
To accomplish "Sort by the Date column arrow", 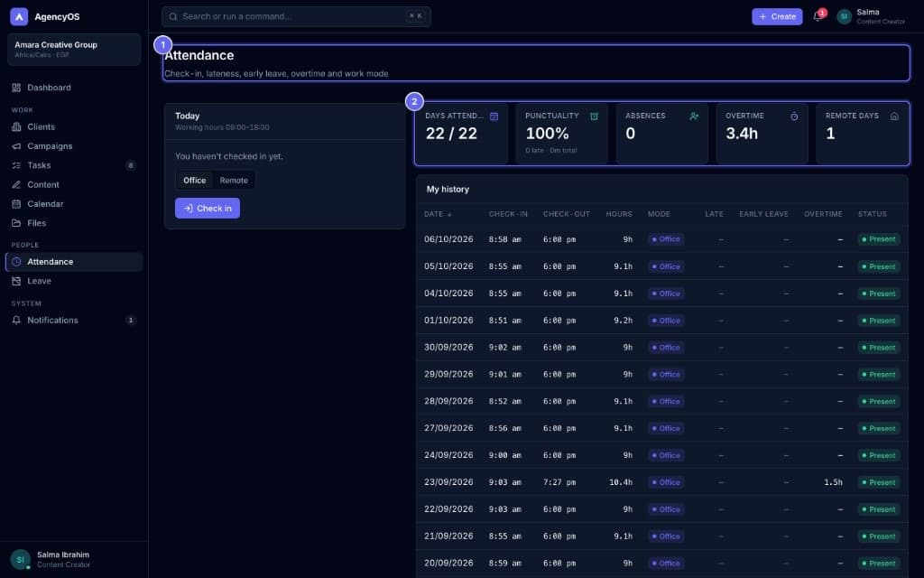I will pyautogui.click(x=449, y=215).
